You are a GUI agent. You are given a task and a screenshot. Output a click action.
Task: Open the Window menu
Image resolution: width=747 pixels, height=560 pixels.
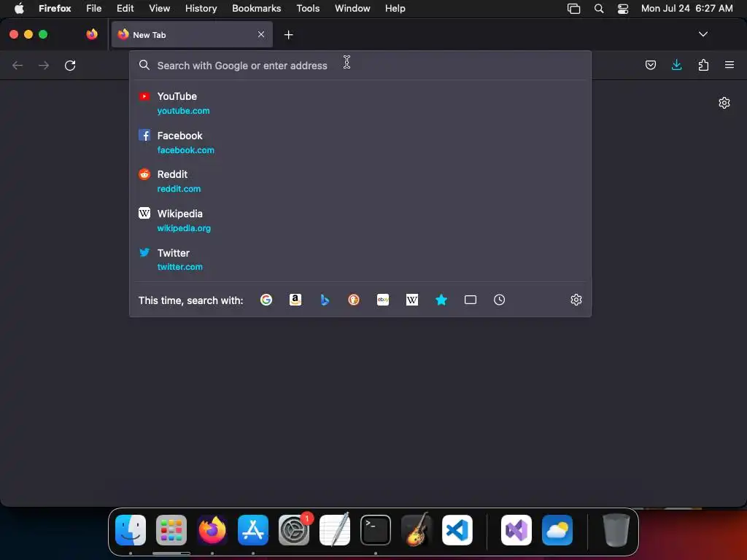click(x=352, y=8)
